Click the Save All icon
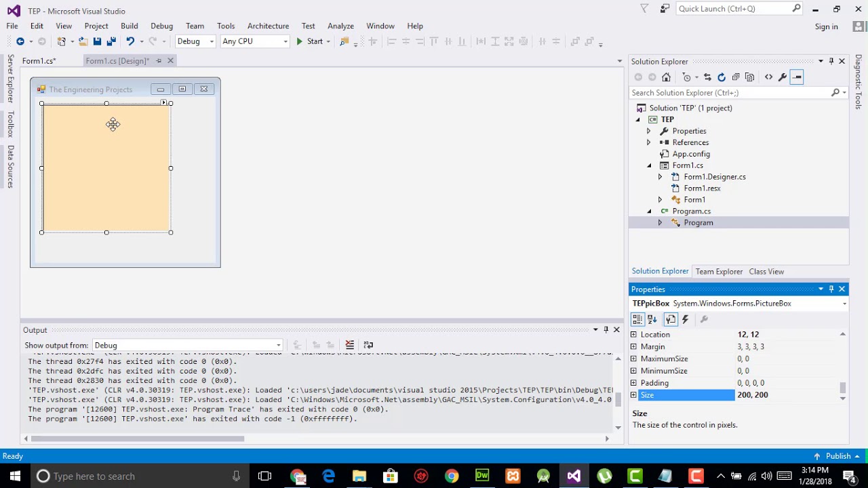This screenshot has height=488, width=868. click(110, 41)
